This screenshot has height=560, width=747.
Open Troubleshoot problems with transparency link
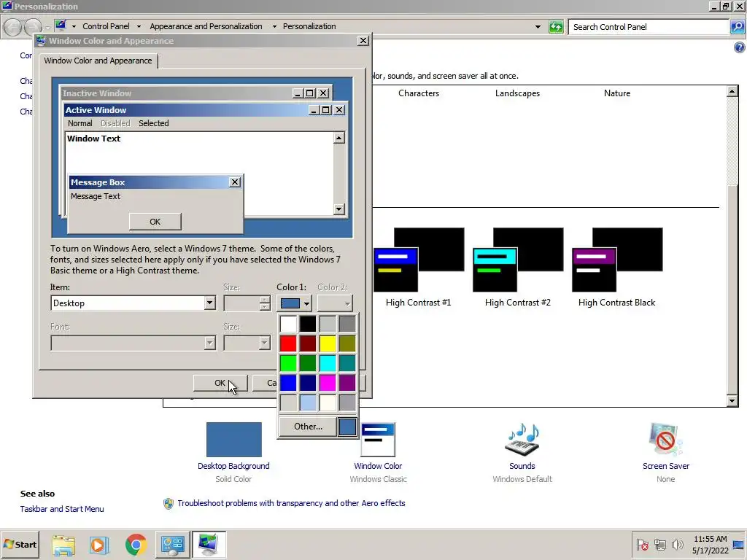[291, 503]
